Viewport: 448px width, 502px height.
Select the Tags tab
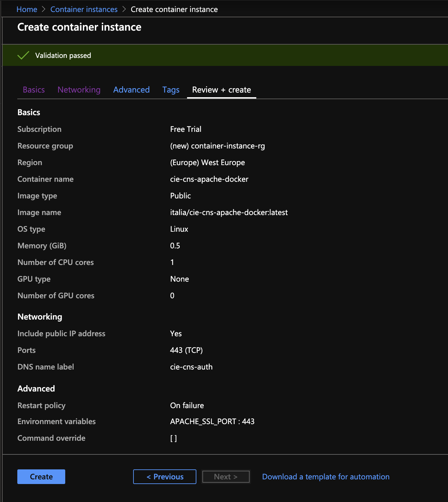point(171,90)
